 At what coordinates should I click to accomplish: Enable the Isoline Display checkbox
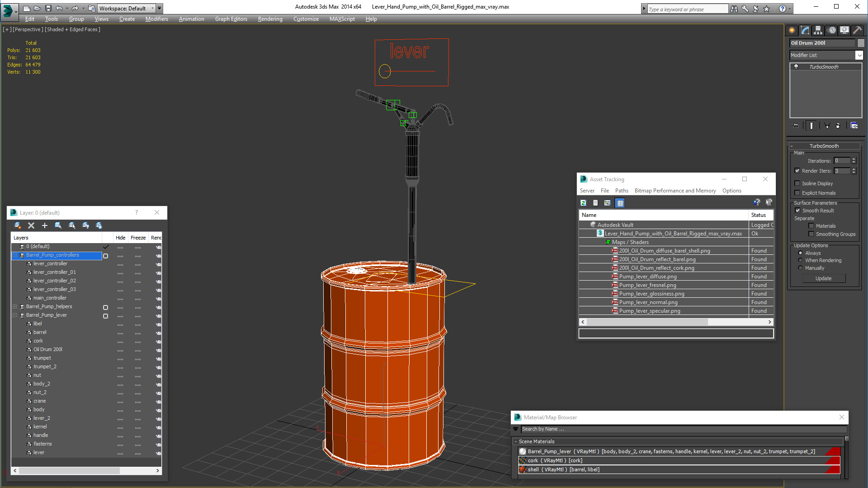(797, 183)
